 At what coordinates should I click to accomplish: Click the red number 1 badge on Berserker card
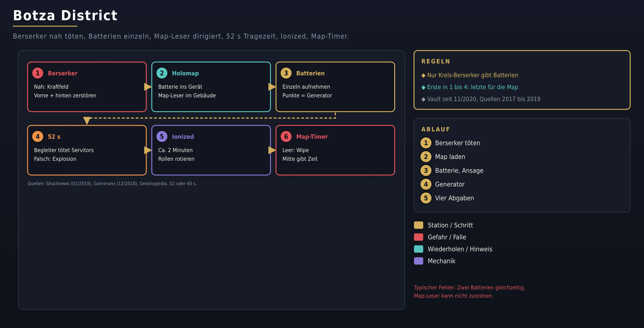coord(38,73)
